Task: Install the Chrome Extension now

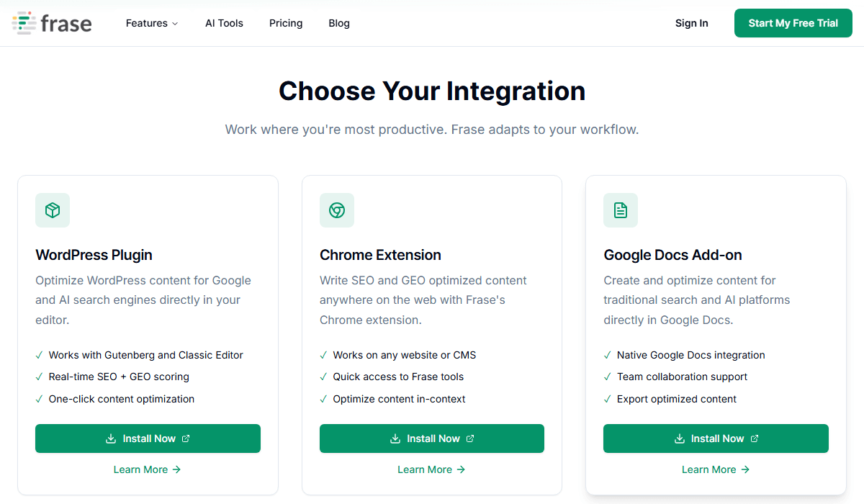Action: (x=432, y=438)
